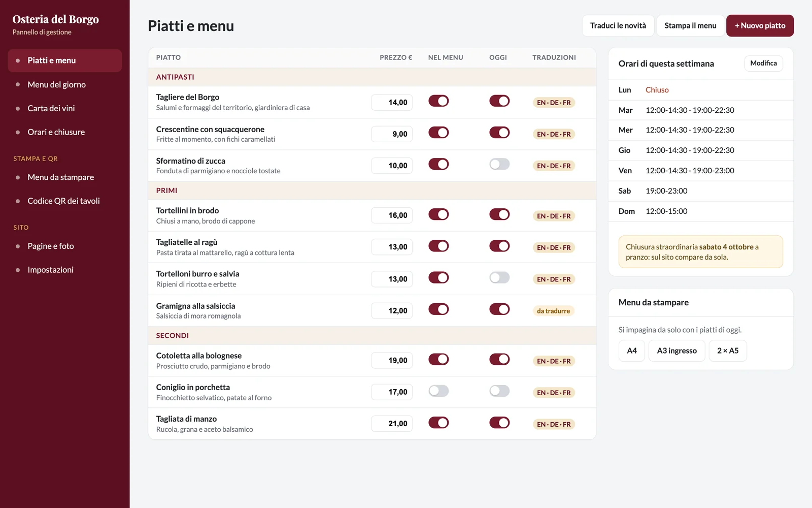Choose 2 × A5 print format

[728, 351]
